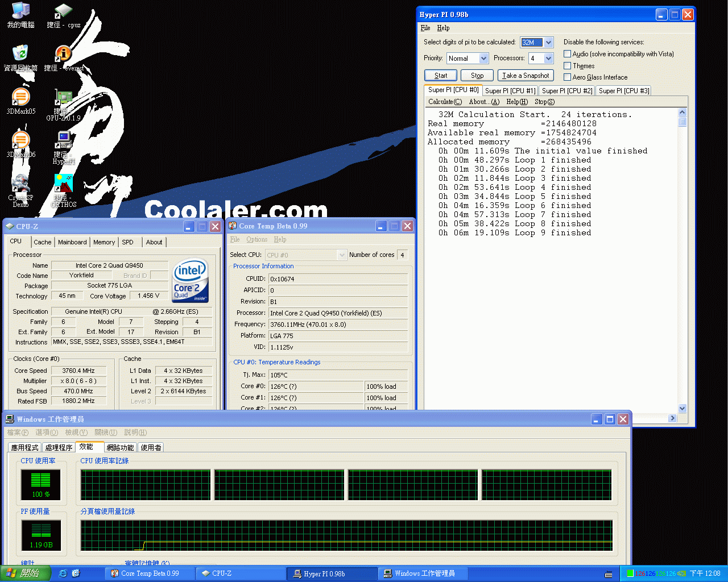
Task: Switch to the Super PI CPU #1 tab
Action: click(x=510, y=91)
